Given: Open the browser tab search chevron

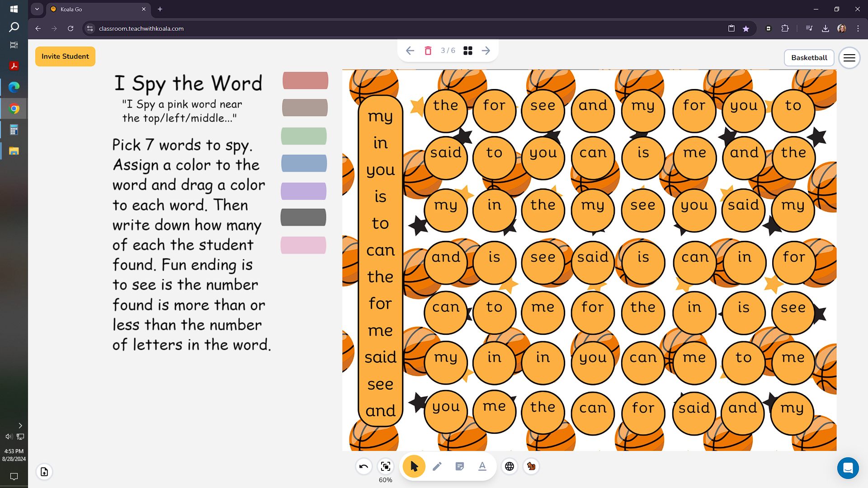Looking at the screenshot, I should coord(37,9).
